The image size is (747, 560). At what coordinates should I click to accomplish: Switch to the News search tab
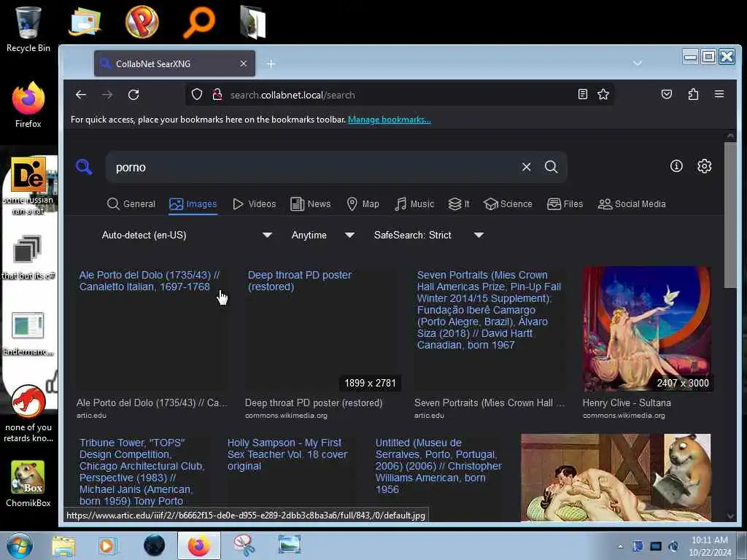click(x=311, y=204)
